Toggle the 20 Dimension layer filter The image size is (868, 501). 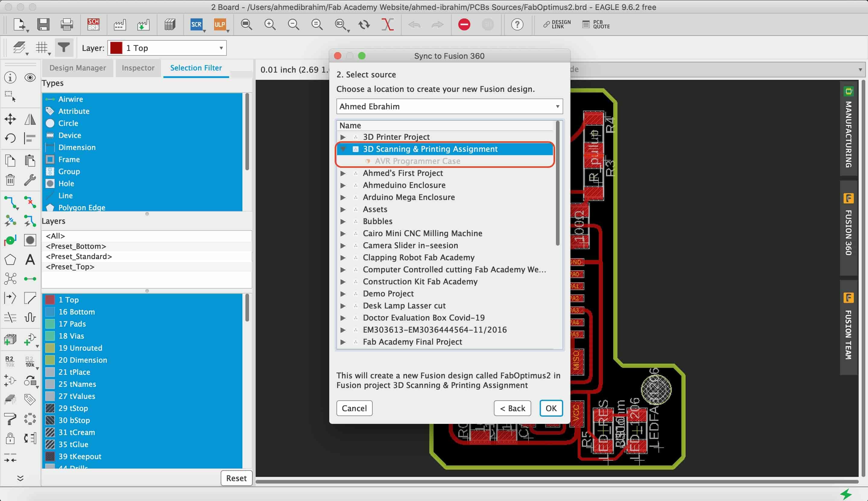[142, 360]
